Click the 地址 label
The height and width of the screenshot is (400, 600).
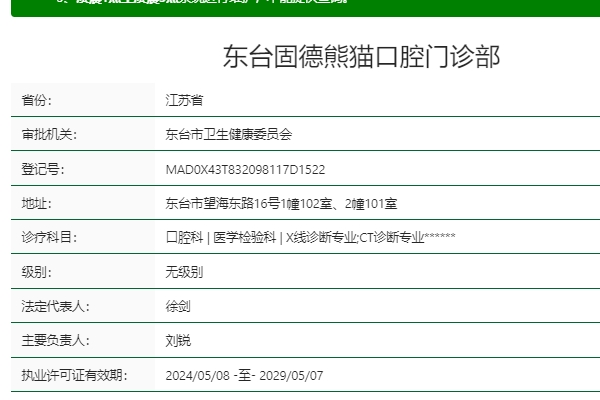[x=36, y=203]
